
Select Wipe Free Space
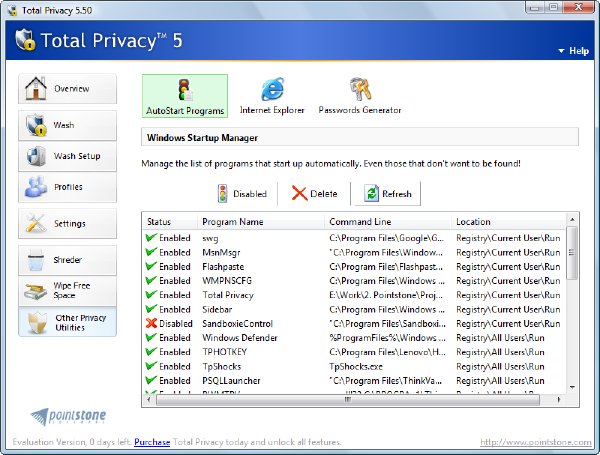point(67,291)
